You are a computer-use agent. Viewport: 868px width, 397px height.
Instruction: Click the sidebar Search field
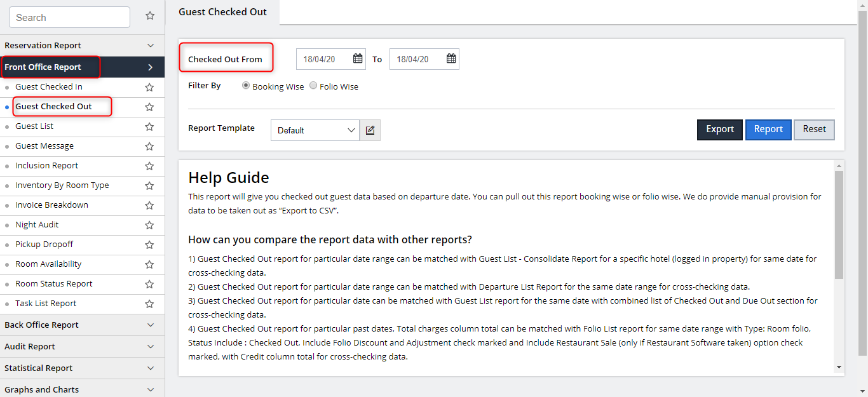(x=69, y=17)
